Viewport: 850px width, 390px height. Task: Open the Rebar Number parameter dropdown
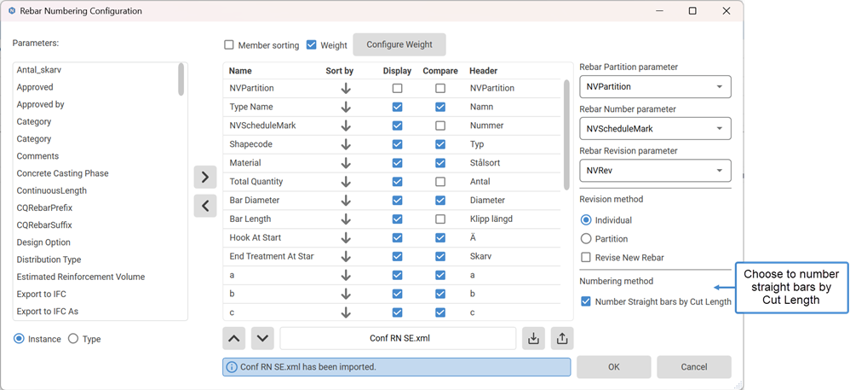pyautogui.click(x=655, y=129)
